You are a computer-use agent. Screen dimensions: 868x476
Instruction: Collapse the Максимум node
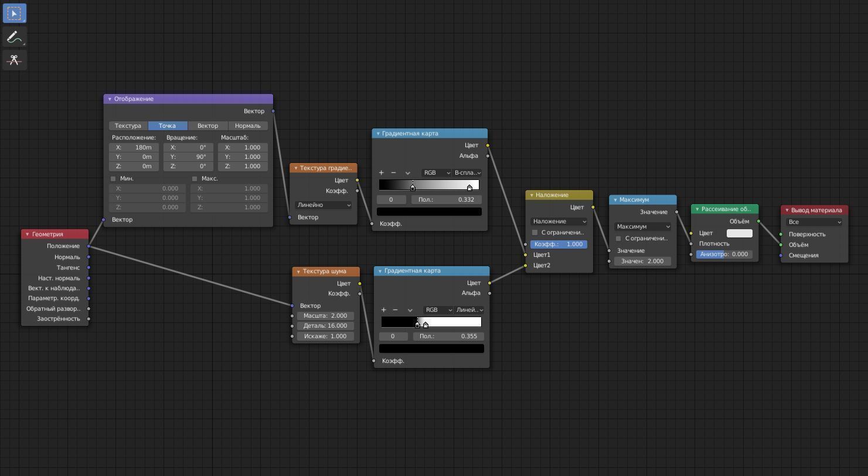point(615,200)
